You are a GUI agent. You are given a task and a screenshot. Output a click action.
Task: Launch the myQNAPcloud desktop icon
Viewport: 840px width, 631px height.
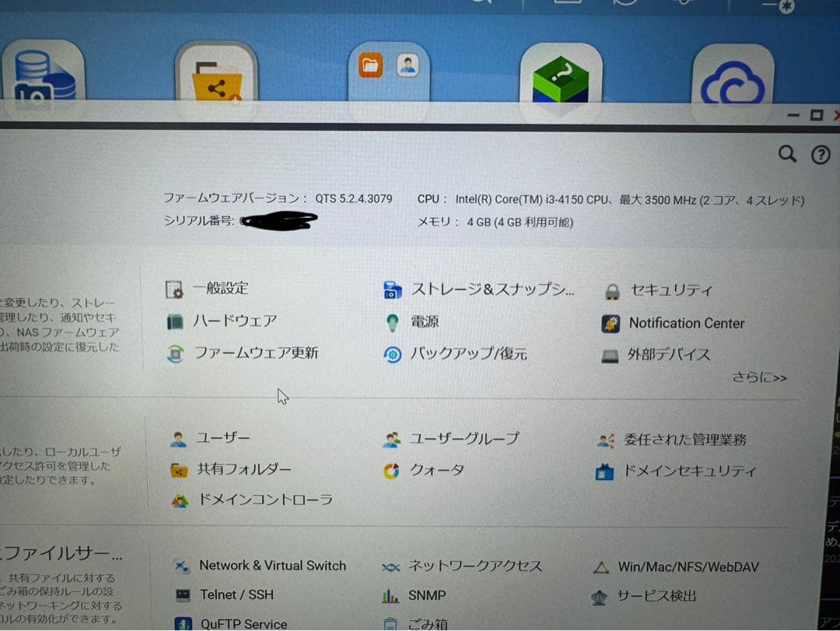[732, 78]
